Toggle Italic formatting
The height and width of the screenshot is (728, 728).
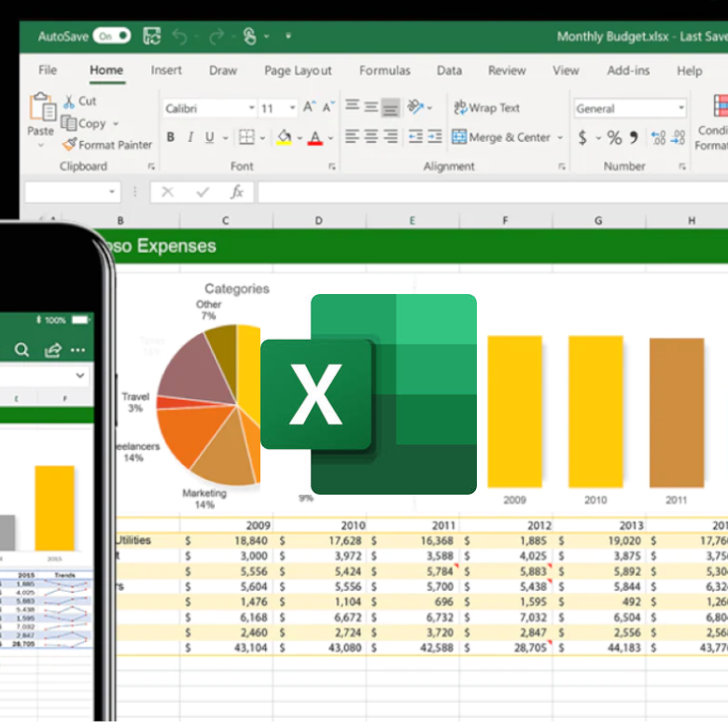(190, 137)
